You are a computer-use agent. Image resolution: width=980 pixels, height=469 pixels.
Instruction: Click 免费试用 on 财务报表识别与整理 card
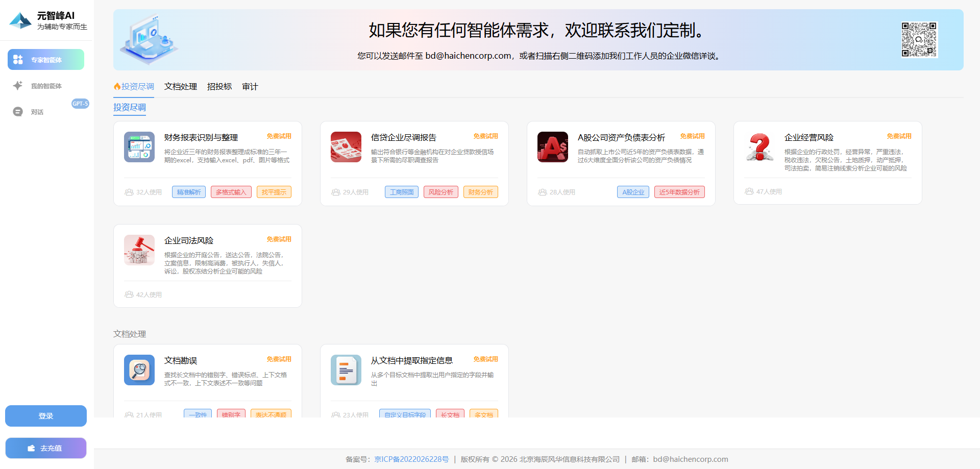[279, 136]
